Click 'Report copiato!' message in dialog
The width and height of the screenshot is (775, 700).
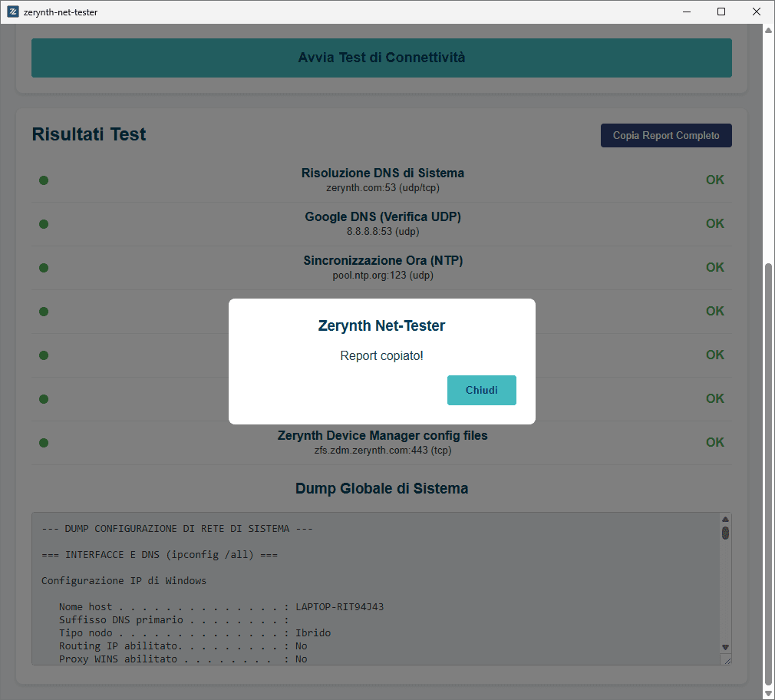[381, 356]
